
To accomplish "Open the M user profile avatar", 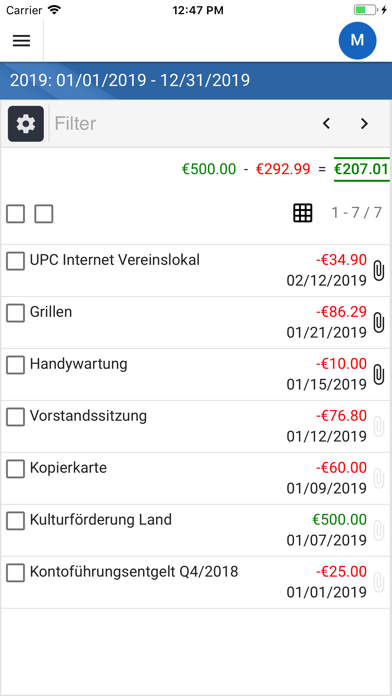I will pos(357,40).
